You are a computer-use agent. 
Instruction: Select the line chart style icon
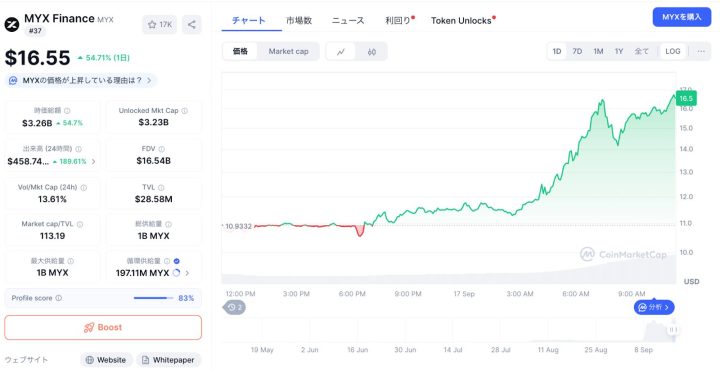click(341, 51)
